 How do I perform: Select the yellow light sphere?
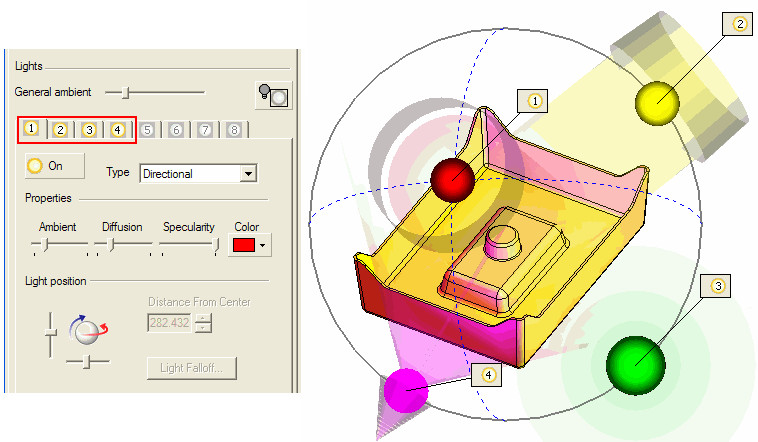[657, 103]
